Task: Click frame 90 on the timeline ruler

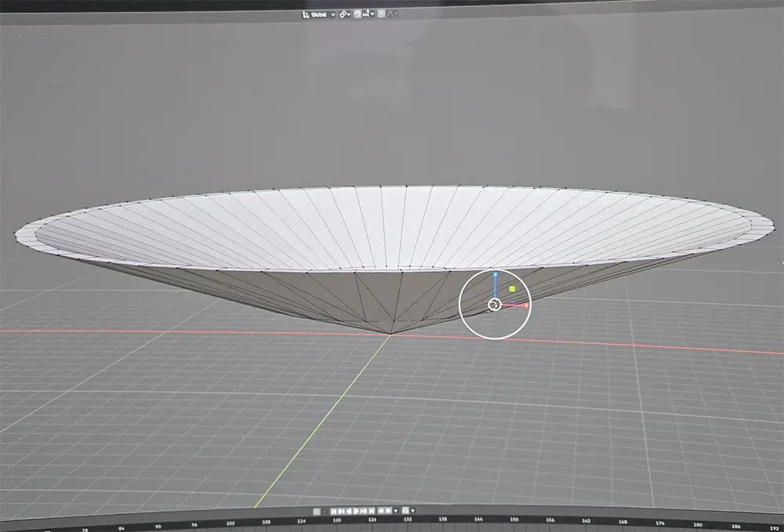Action: pyautogui.click(x=158, y=526)
